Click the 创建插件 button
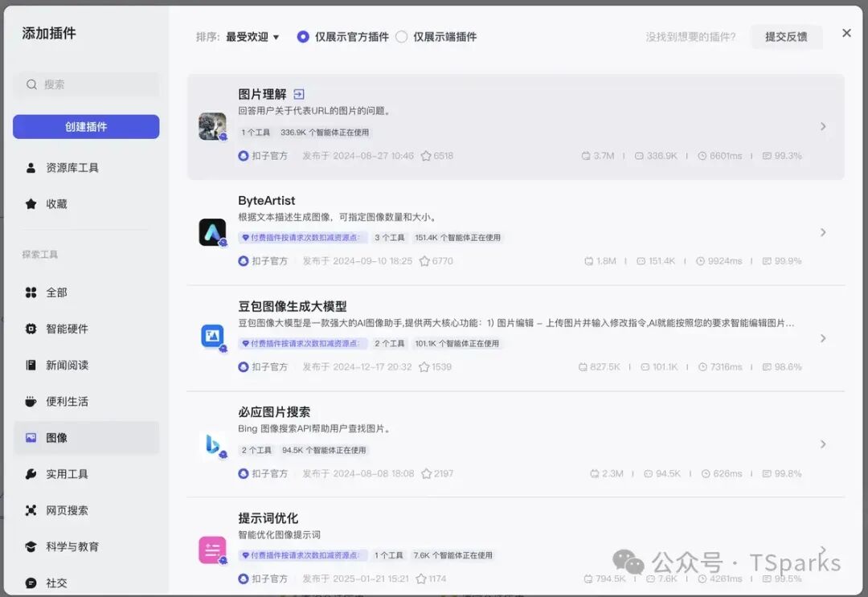The width and height of the screenshot is (868, 597). pyautogui.click(x=86, y=127)
